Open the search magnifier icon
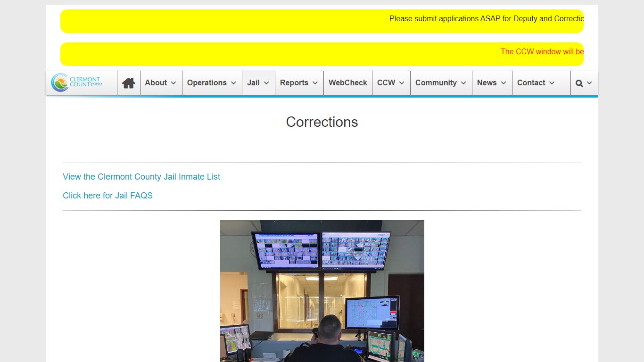Screen dimensions: 644x362 pyautogui.click(x=579, y=83)
